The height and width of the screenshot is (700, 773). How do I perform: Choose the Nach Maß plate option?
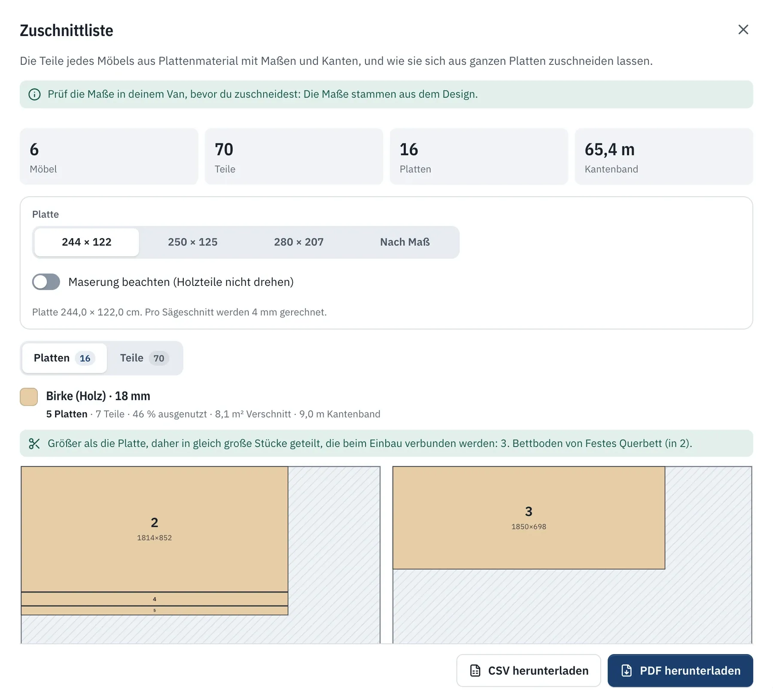pyautogui.click(x=405, y=242)
